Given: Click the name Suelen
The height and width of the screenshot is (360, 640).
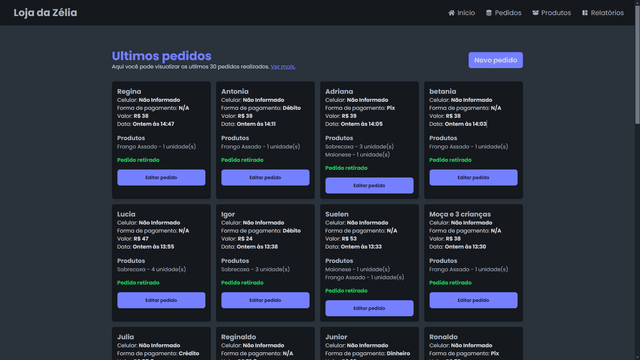Looking at the screenshot, I should [x=337, y=214].
